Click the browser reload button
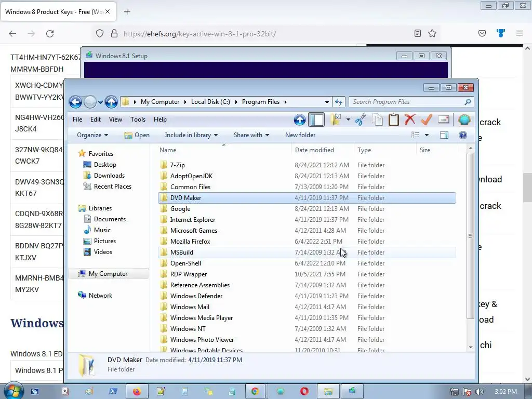 [50, 34]
